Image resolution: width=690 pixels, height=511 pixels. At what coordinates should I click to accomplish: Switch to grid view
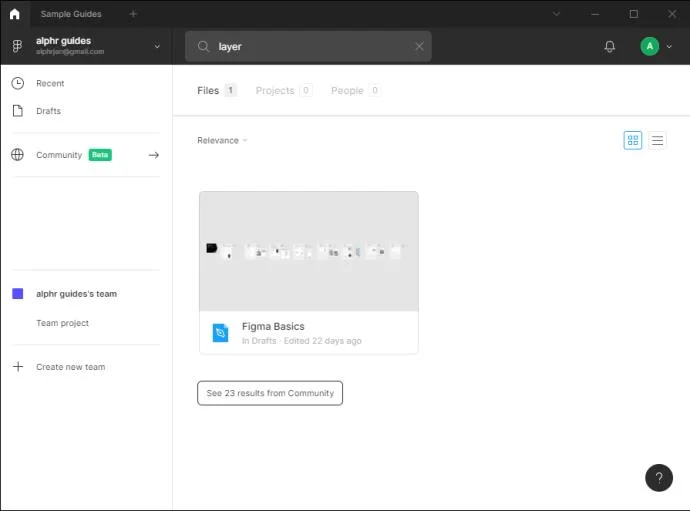pos(633,140)
